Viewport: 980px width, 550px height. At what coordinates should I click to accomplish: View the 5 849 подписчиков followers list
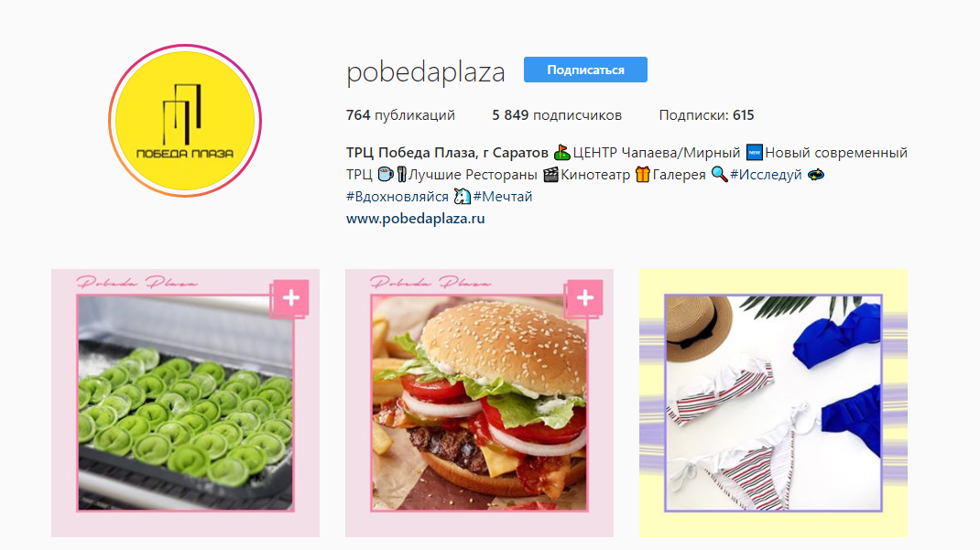pos(556,115)
